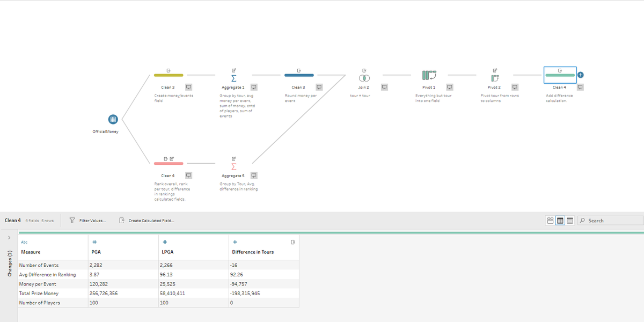Open description comment icon of Join 2
Screen dimensions: 644x322
pos(384,87)
